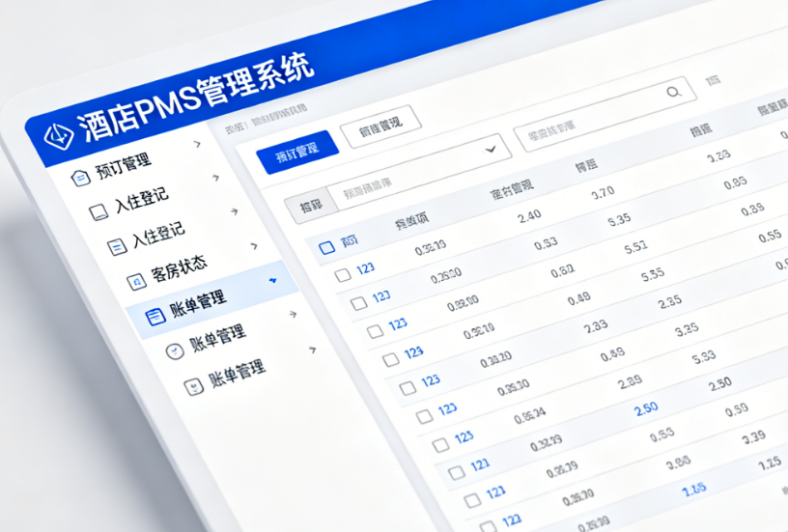788x532 pixels.
Task: Tick the checkbox of the row with 0.85
Action: click(x=359, y=303)
